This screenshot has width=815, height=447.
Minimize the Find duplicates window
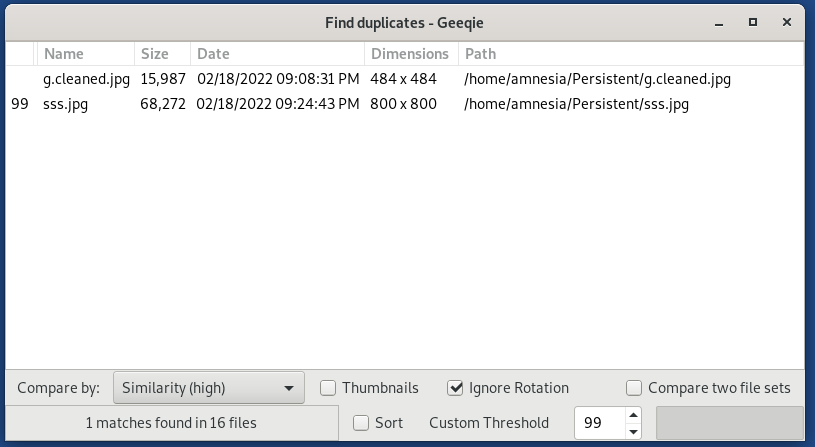(719, 23)
